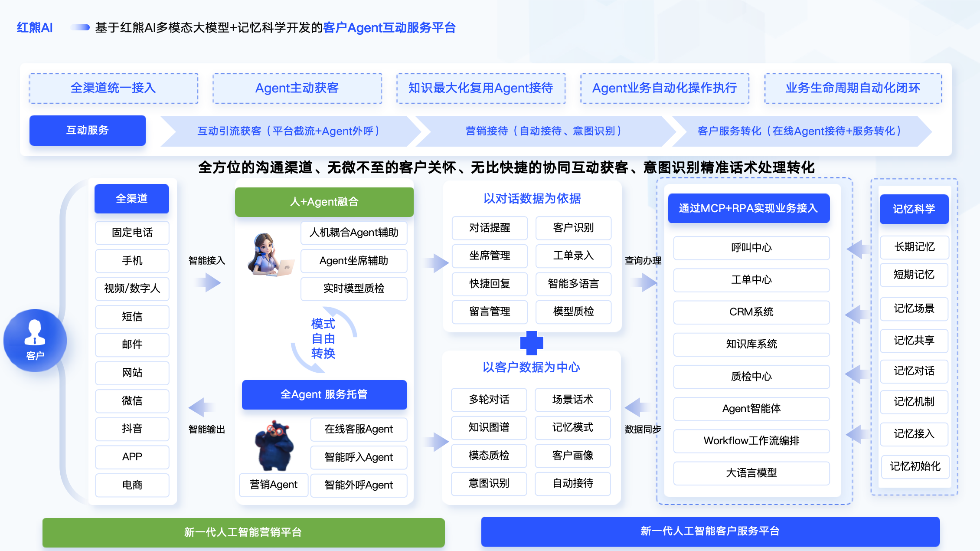The image size is (980, 551).
Task: Click the 全Agent 服务托管 blue button
Action: tap(324, 394)
